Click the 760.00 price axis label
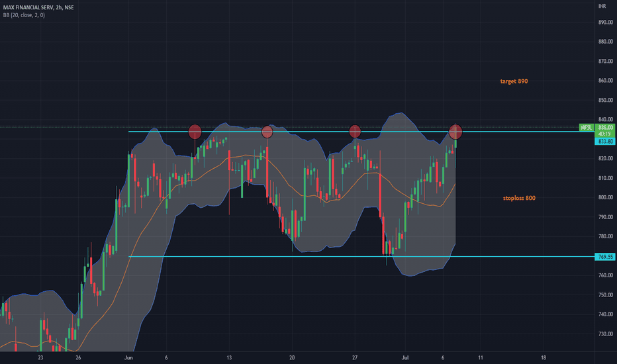Screen dimensions: 617x364 click(606, 275)
